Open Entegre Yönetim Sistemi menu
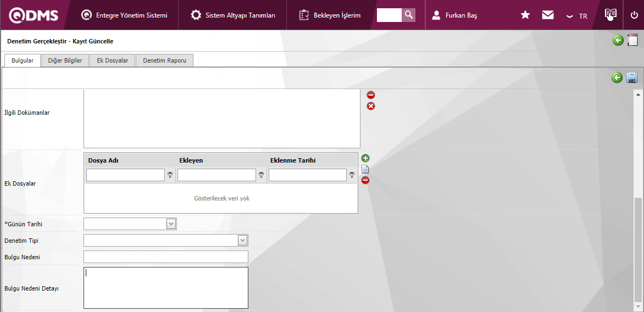This screenshot has width=644, height=312. pyautogui.click(x=124, y=15)
